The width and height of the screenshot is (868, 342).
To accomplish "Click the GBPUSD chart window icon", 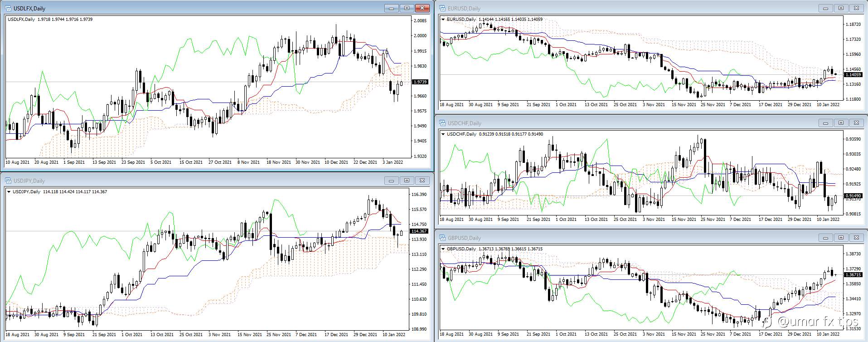I will [x=442, y=238].
